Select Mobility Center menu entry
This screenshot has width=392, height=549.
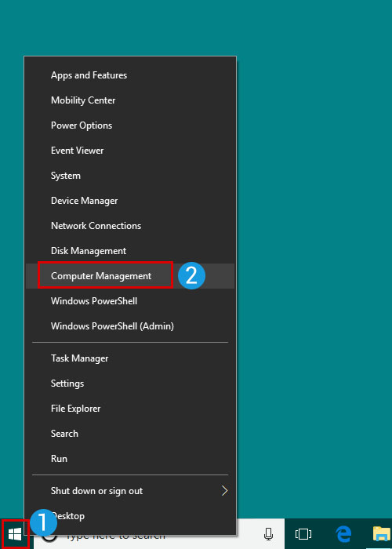130,100
